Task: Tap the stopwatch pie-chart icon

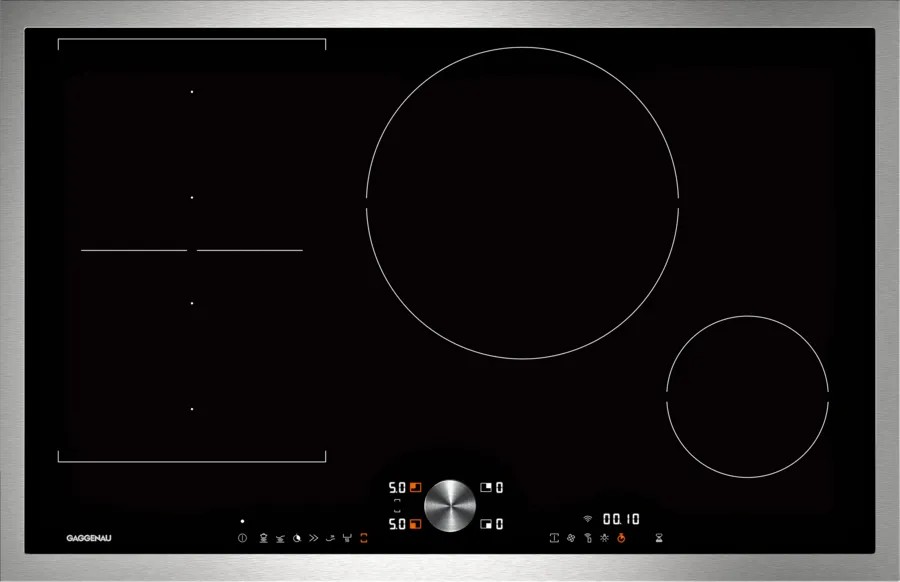Action: pos(297,538)
